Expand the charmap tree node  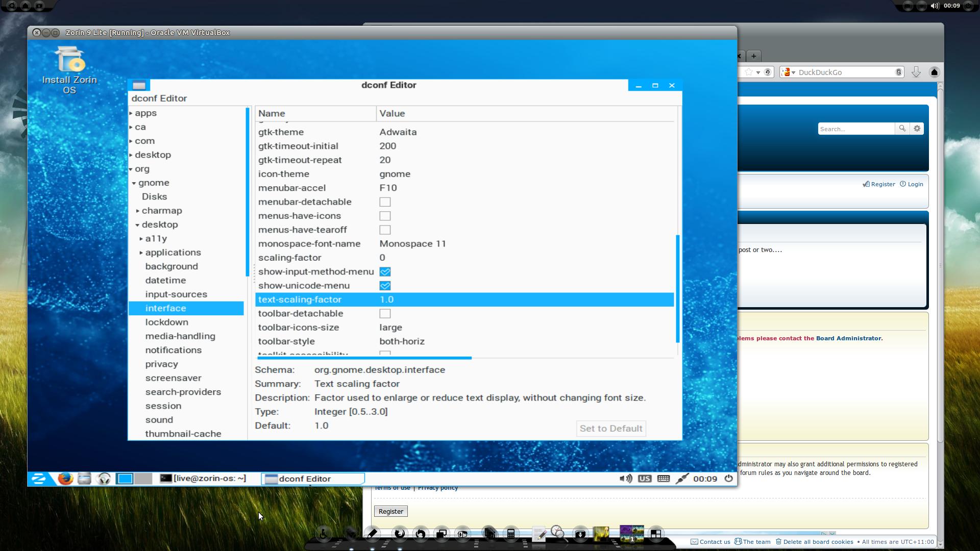[138, 211]
